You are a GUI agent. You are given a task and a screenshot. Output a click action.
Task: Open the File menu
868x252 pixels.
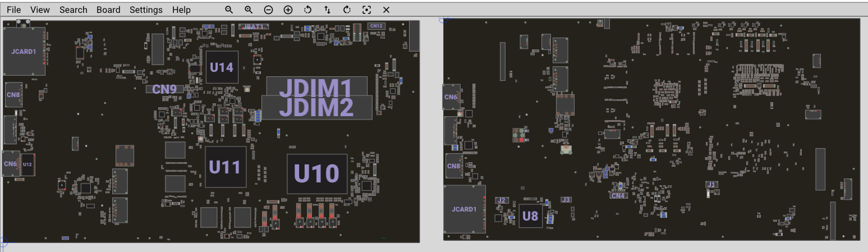(x=14, y=10)
